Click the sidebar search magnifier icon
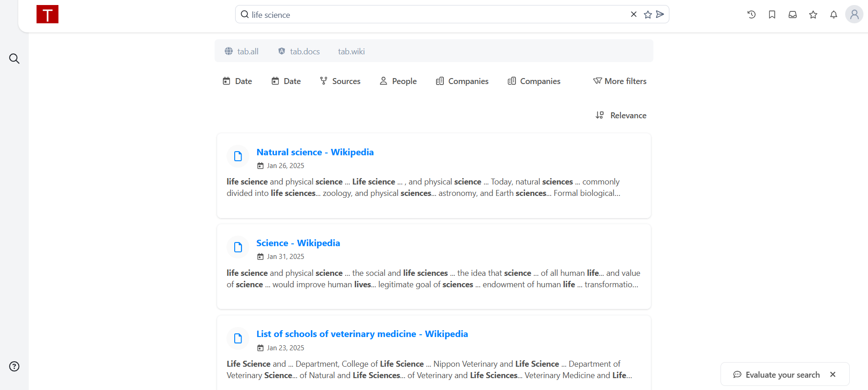 tap(14, 58)
